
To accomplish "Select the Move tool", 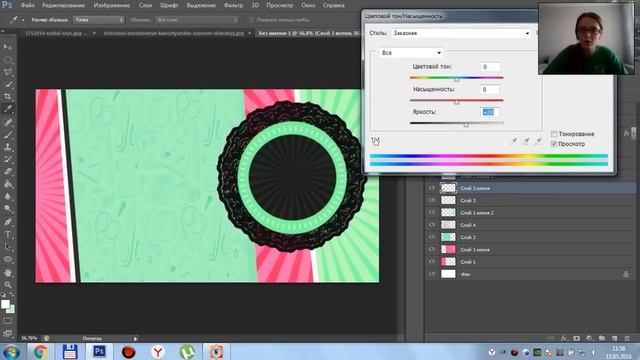I will pyautogui.click(x=8, y=47).
